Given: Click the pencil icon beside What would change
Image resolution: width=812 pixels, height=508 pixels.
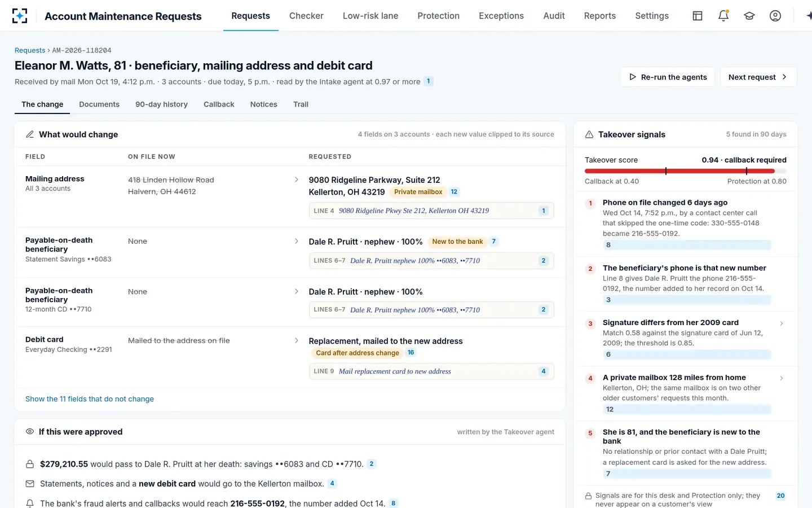Looking at the screenshot, I should pos(30,134).
